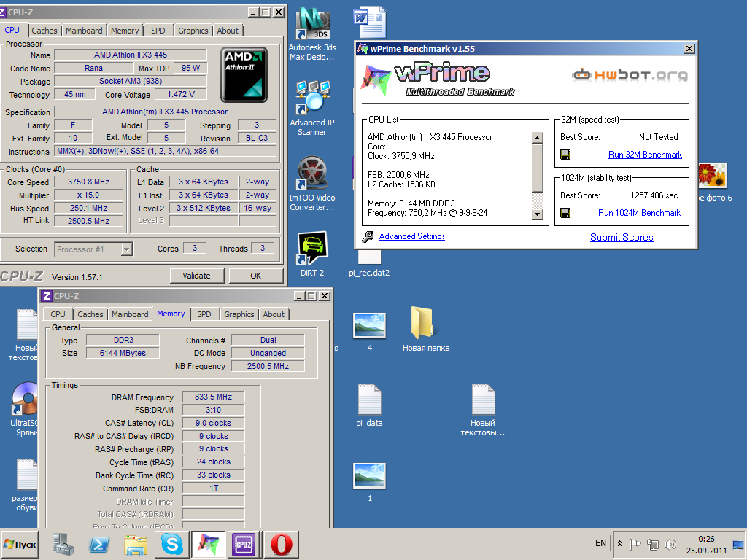Image resolution: width=747 pixels, height=560 pixels.
Task: Click the save icon under 1024M stability test
Action: [565, 213]
